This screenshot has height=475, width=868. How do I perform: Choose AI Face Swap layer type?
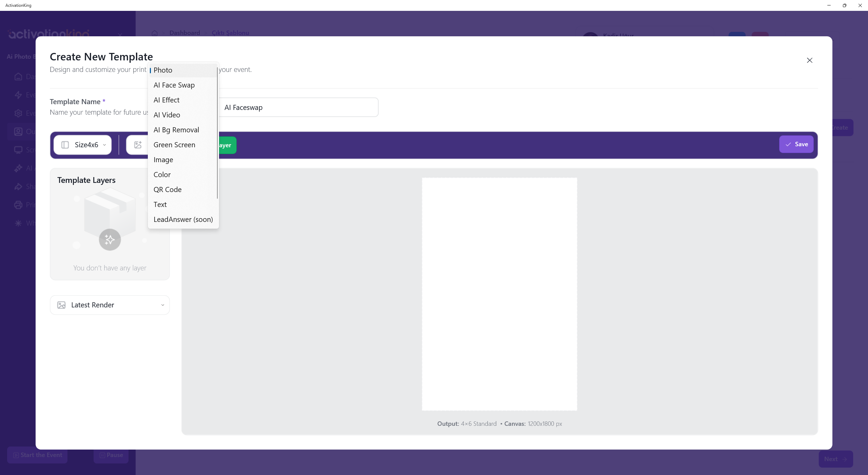click(x=174, y=85)
